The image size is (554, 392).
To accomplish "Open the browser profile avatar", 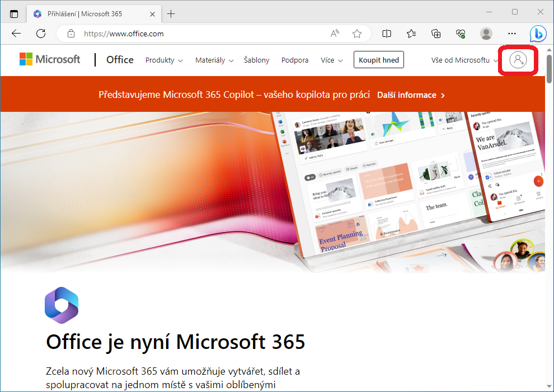I will (486, 34).
